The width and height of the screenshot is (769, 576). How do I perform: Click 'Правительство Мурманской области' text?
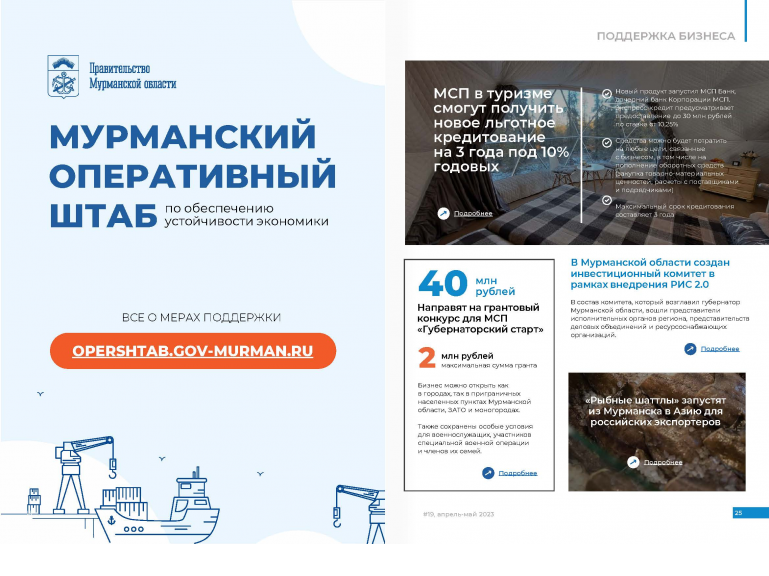click(x=132, y=76)
